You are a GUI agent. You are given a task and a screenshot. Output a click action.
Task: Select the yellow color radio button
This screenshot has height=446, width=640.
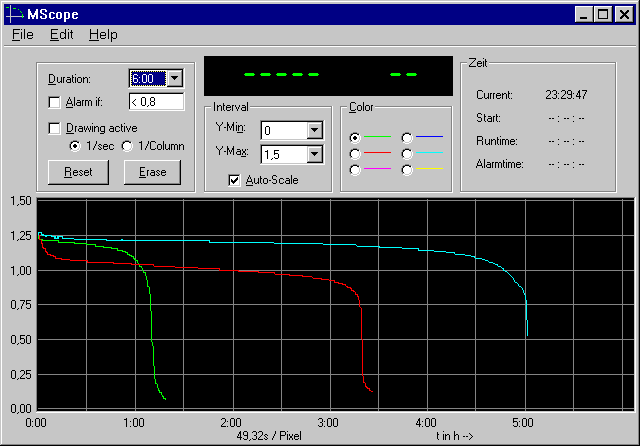[x=407, y=170]
